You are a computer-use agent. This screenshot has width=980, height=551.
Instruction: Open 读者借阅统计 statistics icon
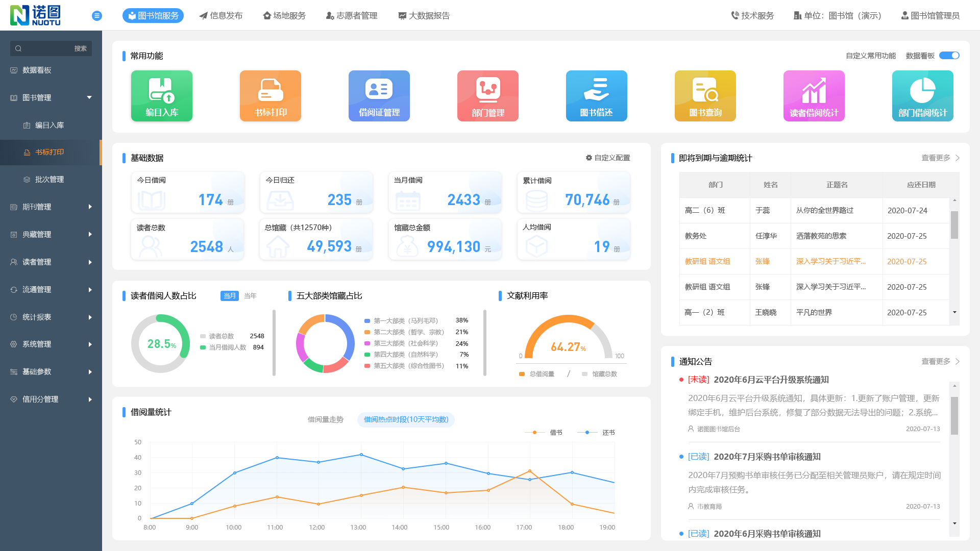(x=814, y=96)
